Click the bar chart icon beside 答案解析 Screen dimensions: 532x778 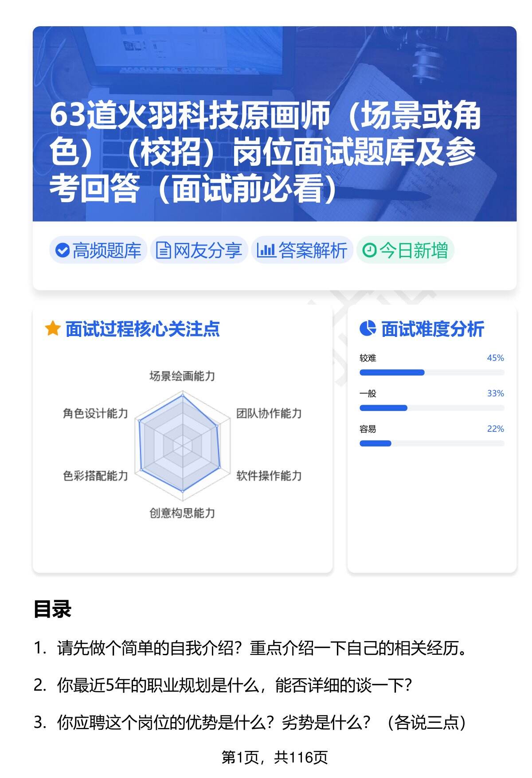pyautogui.click(x=266, y=250)
